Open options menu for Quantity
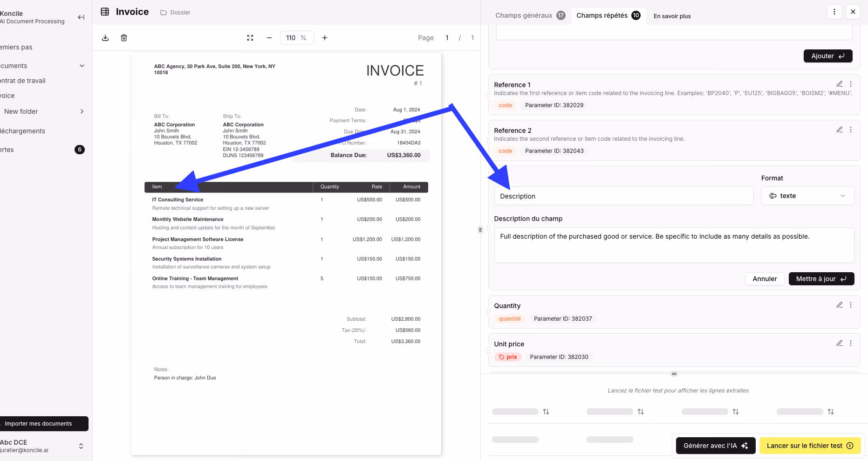This screenshot has height=461, width=868. [x=851, y=305]
